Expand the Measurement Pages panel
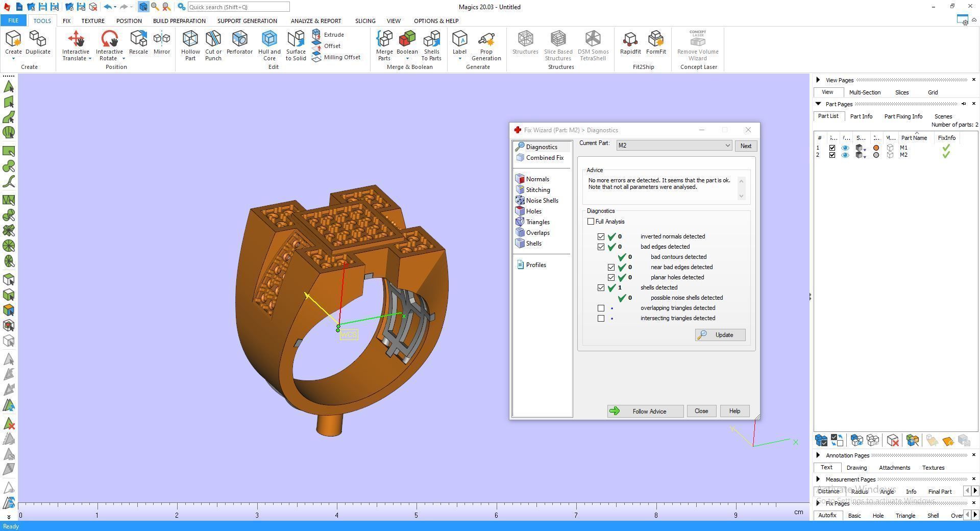Viewport: 980px width, 531px height. tap(818, 479)
